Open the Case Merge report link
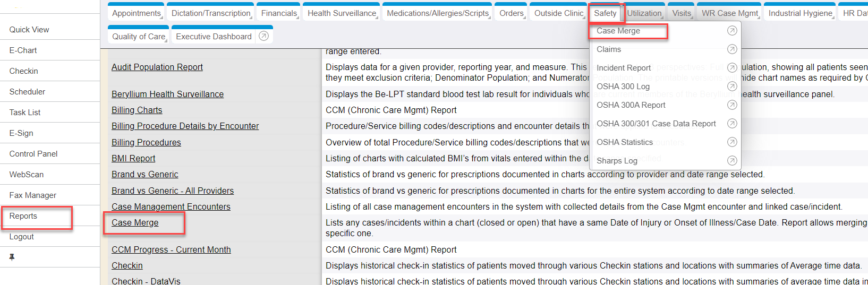 pyautogui.click(x=135, y=222)
